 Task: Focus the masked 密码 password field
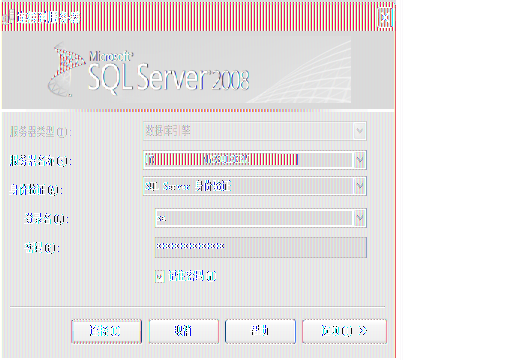coord(261,247)
